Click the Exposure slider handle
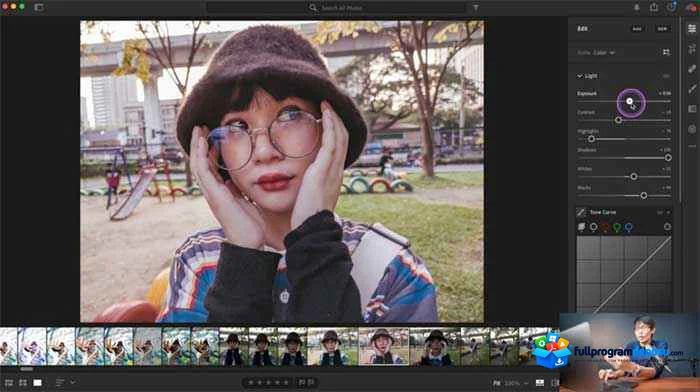This screenshot has height=392, width=700. click(629, 101)
